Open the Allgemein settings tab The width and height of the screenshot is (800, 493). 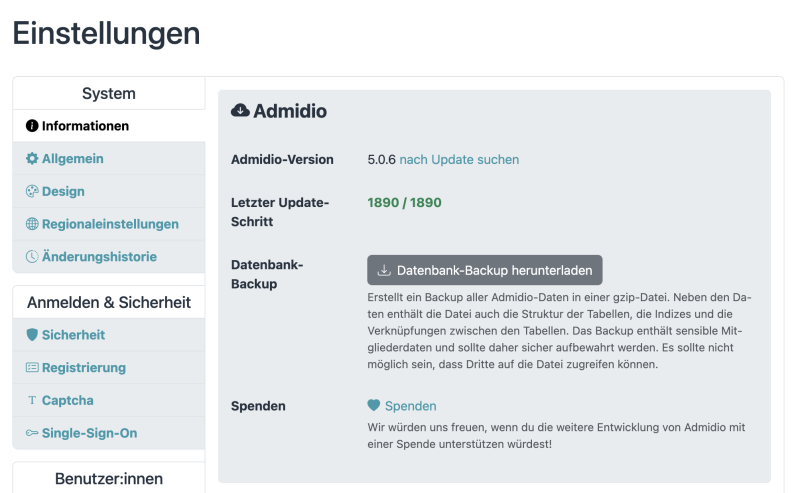click(x=72, y=159)
